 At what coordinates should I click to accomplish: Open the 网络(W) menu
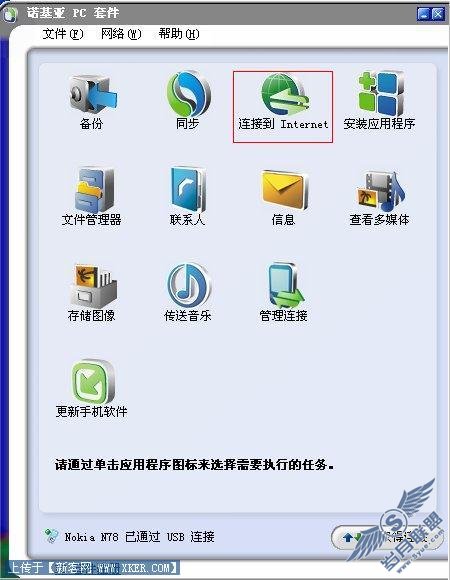pos(121,34)
